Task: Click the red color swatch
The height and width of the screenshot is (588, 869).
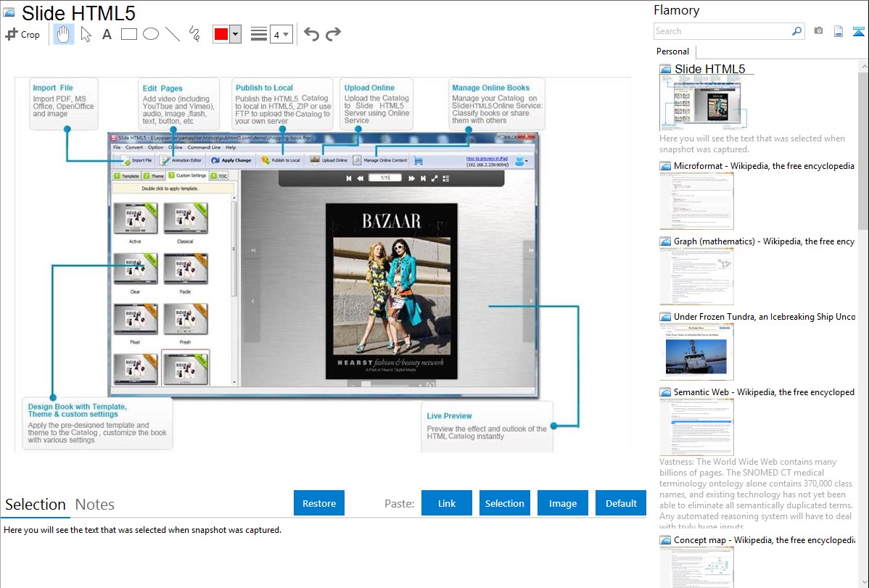Action: click(221, 34)
